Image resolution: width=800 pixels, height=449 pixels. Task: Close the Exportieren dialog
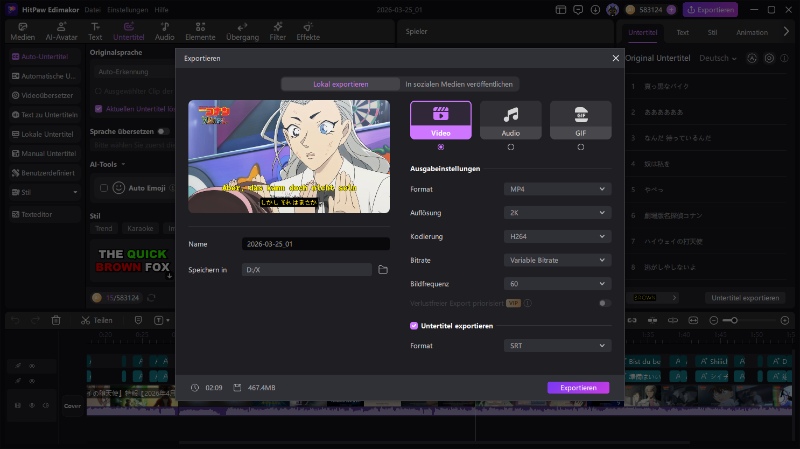(x=615, y=58)
